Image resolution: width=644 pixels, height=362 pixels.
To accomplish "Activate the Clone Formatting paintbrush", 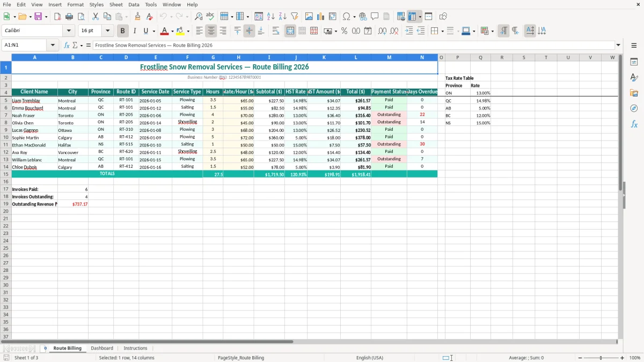I will pos(137,17).
